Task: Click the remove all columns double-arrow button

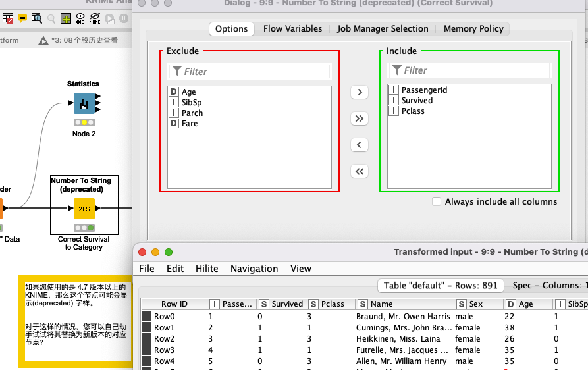Action: point(360,172)
